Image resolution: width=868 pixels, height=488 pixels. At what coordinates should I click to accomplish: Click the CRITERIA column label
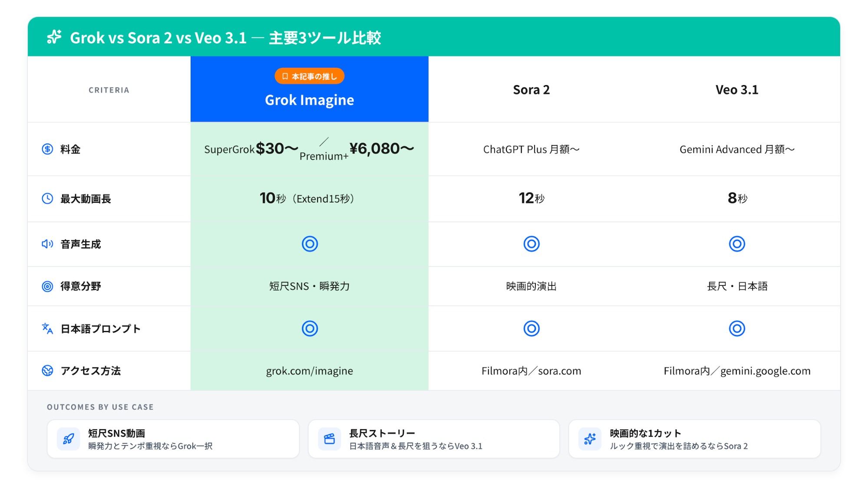[x=109, y=90]
